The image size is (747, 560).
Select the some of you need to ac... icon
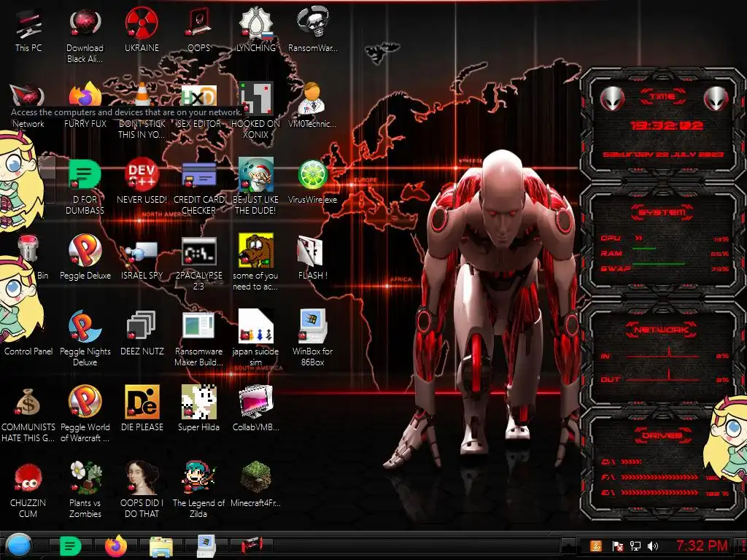(256, 262)
